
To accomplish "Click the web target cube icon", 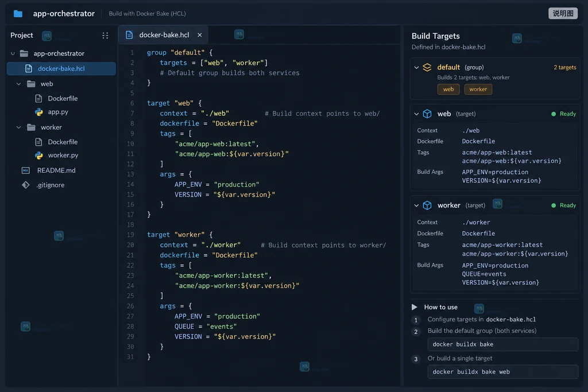I will pos(427,114).
